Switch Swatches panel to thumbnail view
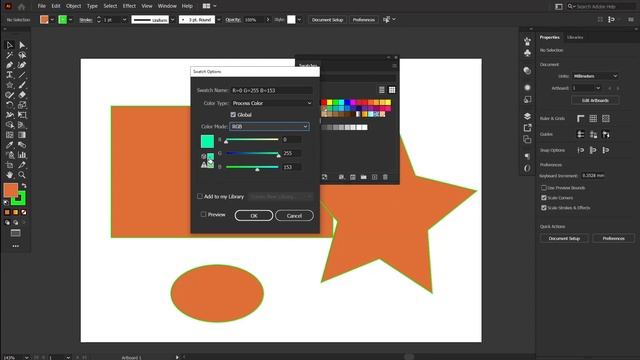The width and height of the screenshot is (640, 360). tap(392, 90)
